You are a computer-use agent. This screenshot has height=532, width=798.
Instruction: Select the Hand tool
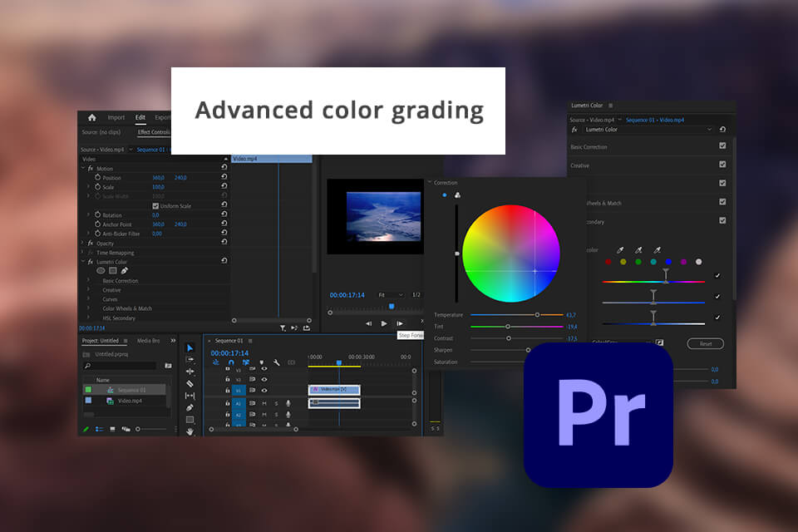pos(190,431)
